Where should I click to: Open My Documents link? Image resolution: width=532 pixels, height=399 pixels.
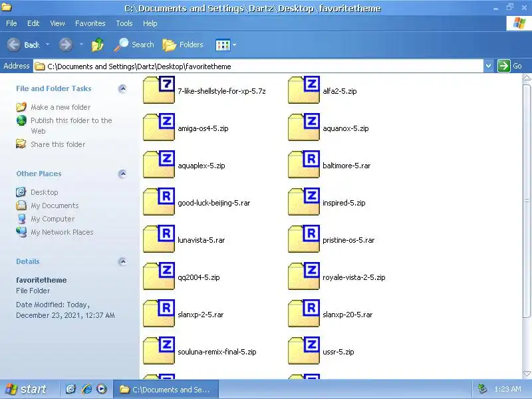click(55, 205)
